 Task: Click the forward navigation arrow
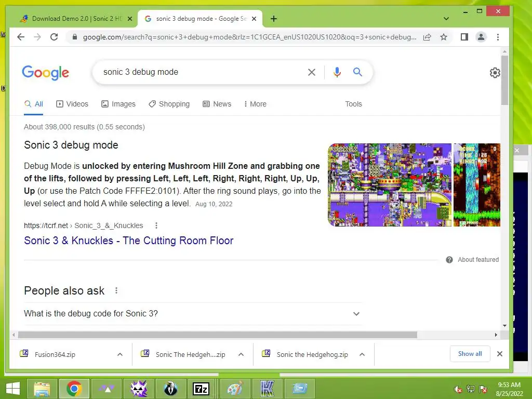[37, 37]
